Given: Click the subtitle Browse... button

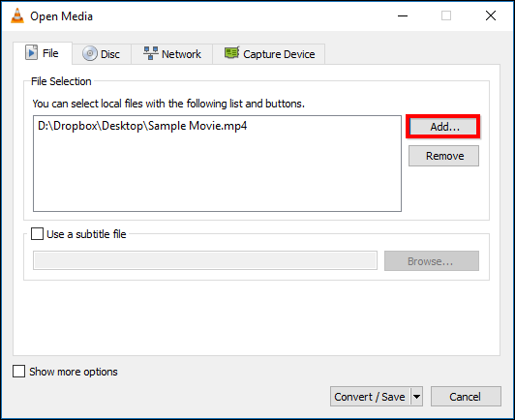Looking at the screenshot, I should [432, 261].
